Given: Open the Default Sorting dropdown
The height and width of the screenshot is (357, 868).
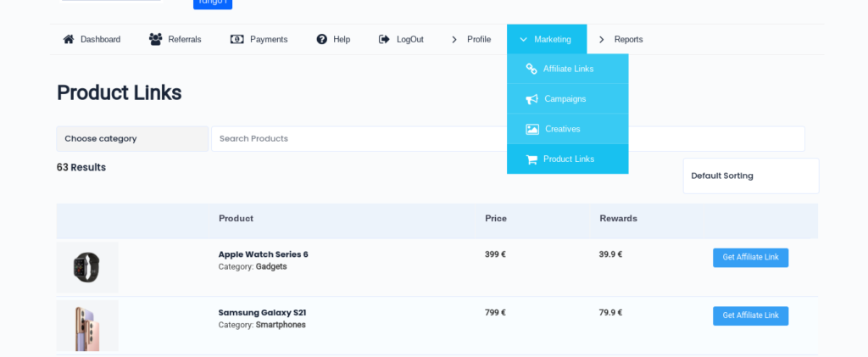Looking at the screenshot, I should (x=751, y=176).
